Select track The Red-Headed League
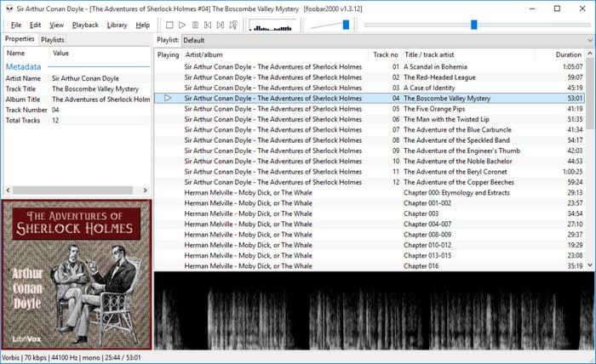596x364 pixels. [369, 77]
